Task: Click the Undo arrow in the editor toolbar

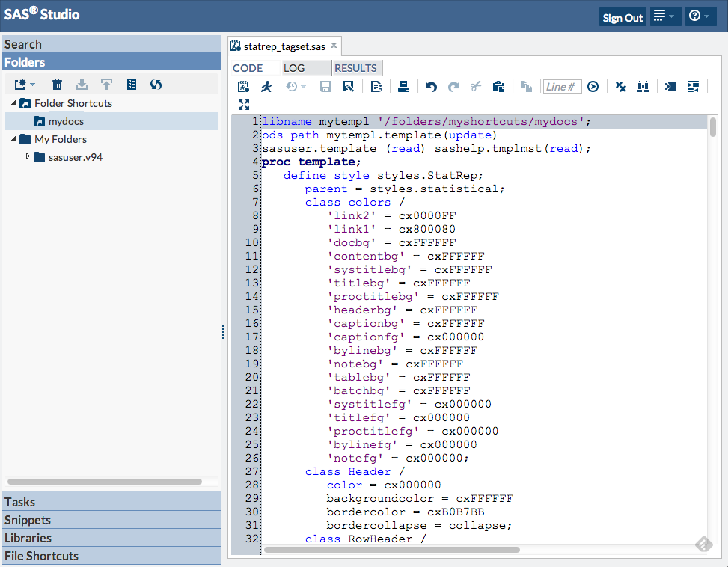Action: (x=431, y=87)
